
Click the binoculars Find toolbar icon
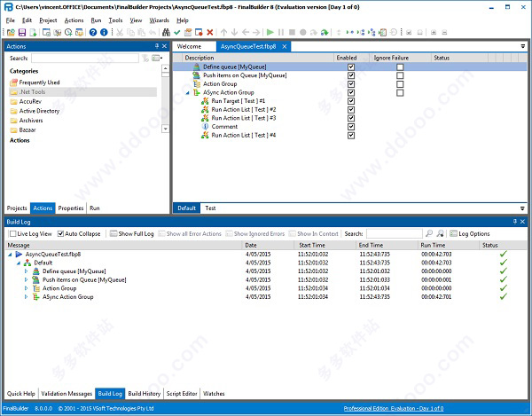click(x=166, y=32)
